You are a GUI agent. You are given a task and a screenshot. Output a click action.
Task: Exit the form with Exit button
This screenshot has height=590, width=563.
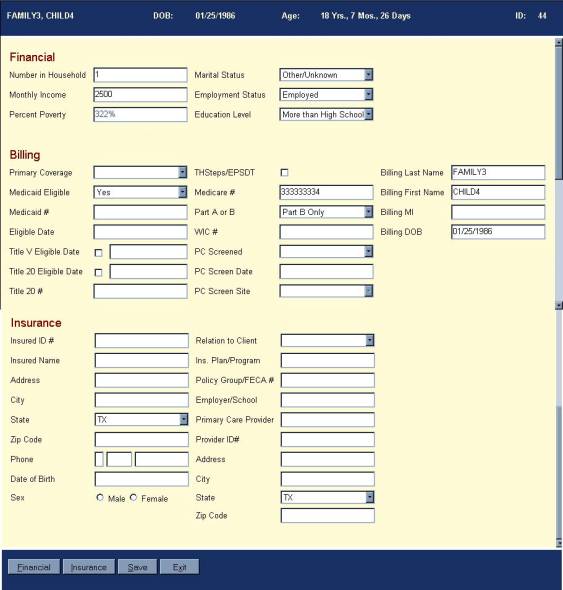click(180, 567)
